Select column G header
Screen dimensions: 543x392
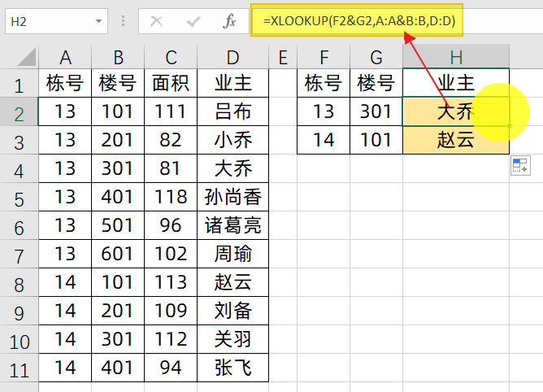pos(376,57)
